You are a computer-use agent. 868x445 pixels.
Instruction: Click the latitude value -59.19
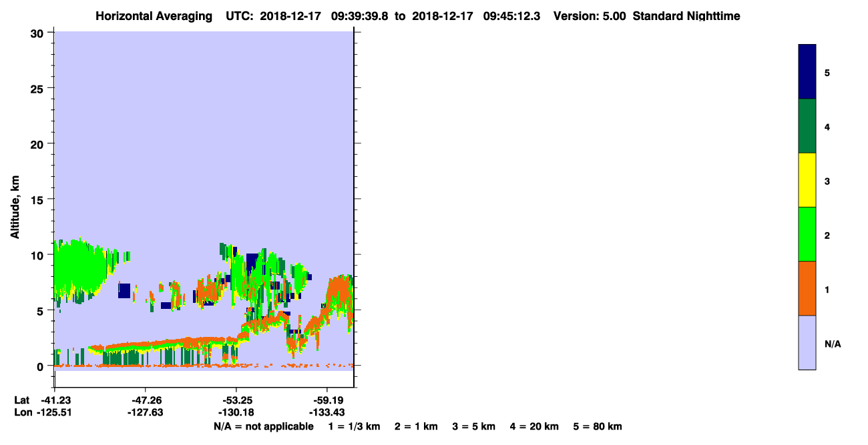(x=327, y=400)
